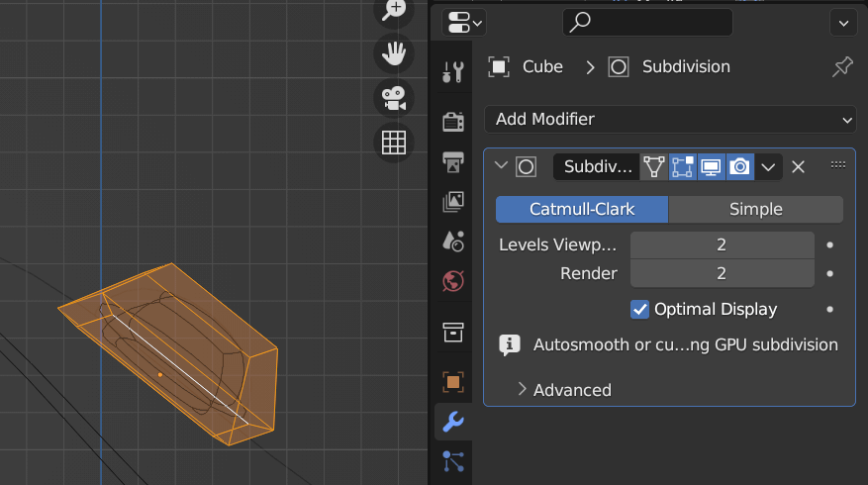This screenshot has height=485, width=868.
Task: Open the Object properties tab
Action: click(453, 382)
